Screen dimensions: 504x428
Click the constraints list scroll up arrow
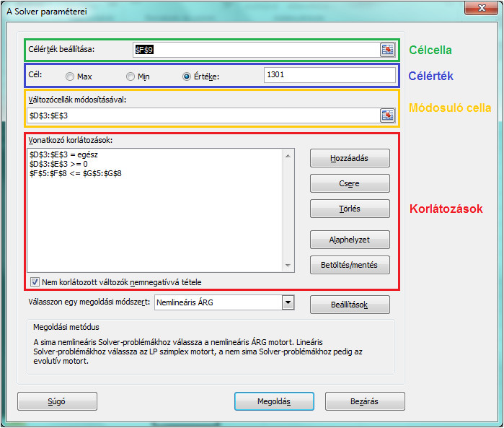pos(288,156)
